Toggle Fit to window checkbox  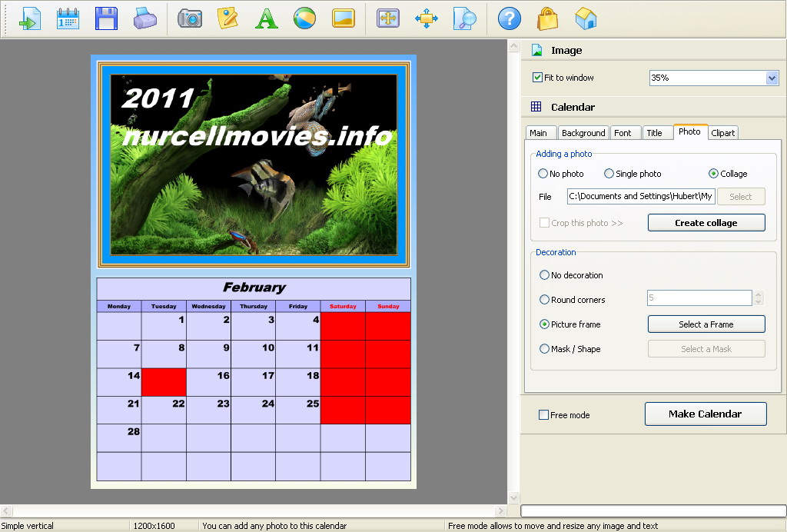[537, 78]
